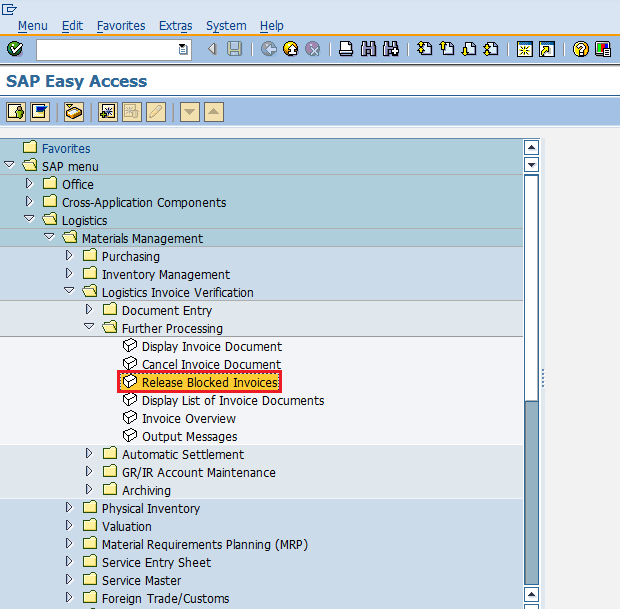Viewport: 620px width, 609px height.
Task: Click tree scrollbar top up arrow
Action: tap(531, 148)
